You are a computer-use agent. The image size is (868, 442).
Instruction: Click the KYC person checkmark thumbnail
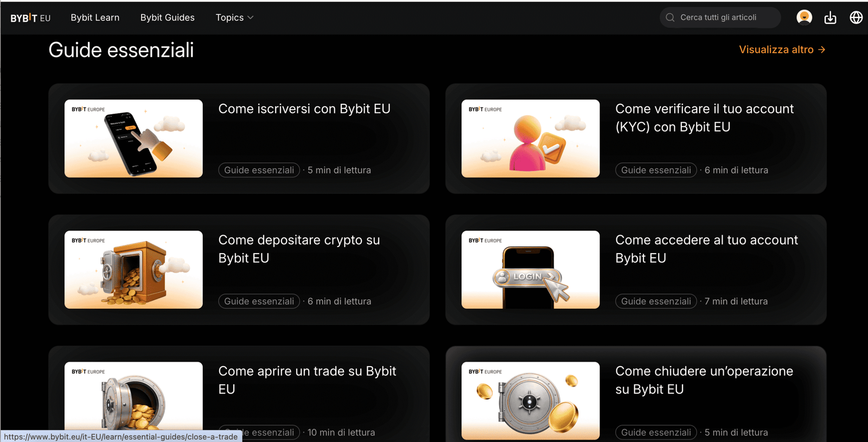pyautogui.click(x=531, y=138)
